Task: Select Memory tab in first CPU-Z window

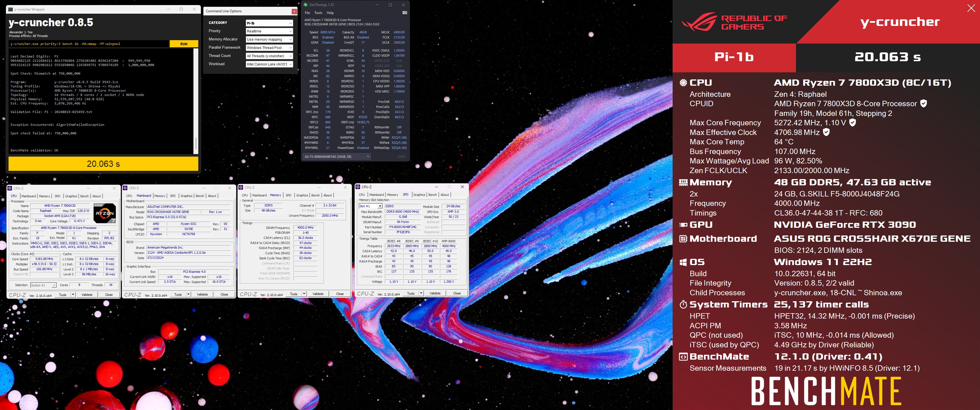Action: (44, 196)
